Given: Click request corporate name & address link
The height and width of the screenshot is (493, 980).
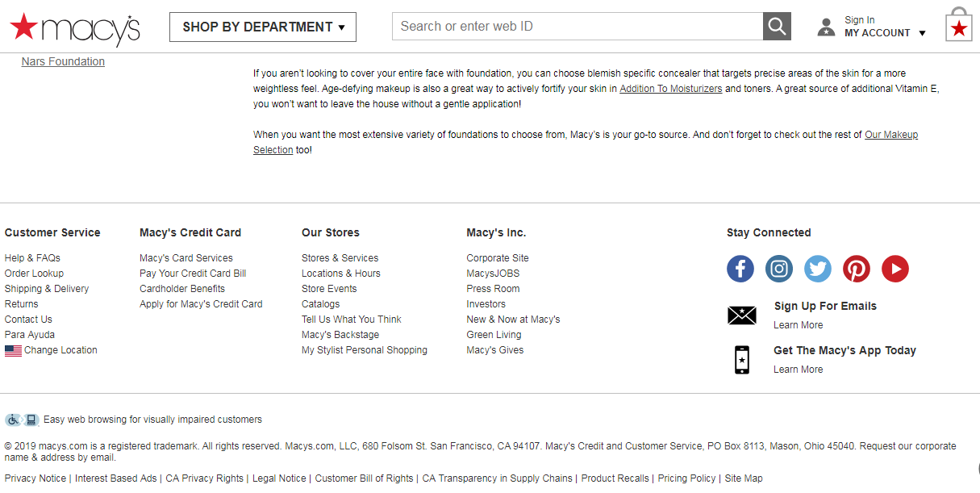Looking at the screenshot, I should click(481, 452).
